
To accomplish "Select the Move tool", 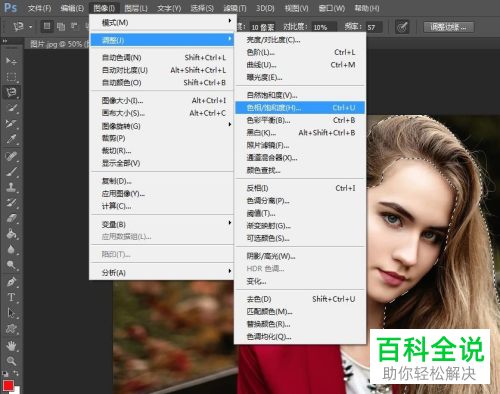I will (x=11, y=61).
